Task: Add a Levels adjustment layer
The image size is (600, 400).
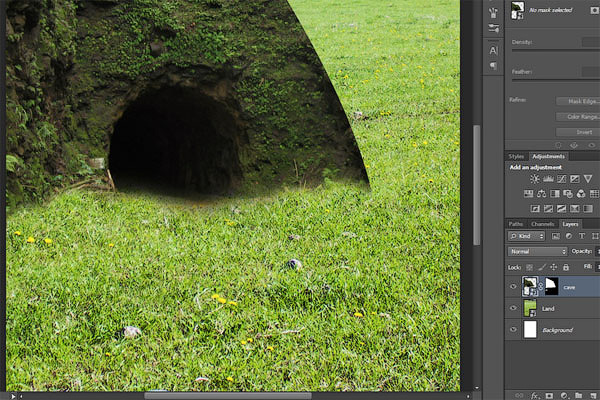Action: [548, 179]
